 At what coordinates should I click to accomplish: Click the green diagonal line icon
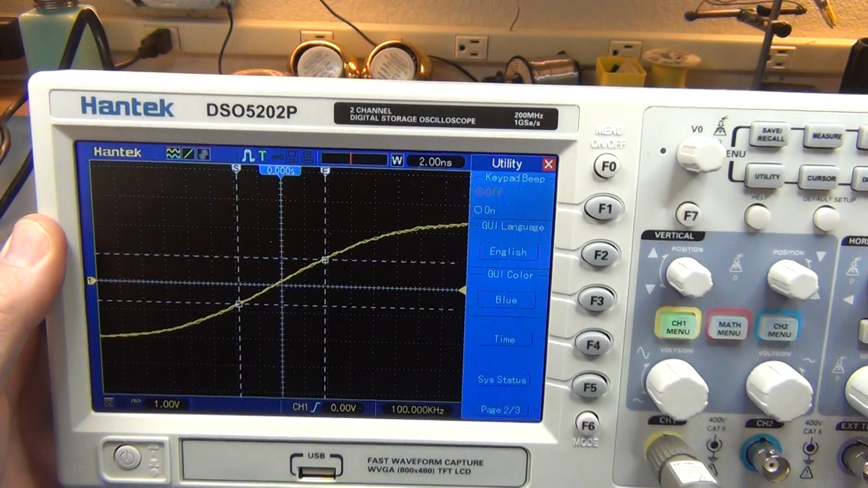click(x=189, y=154)
